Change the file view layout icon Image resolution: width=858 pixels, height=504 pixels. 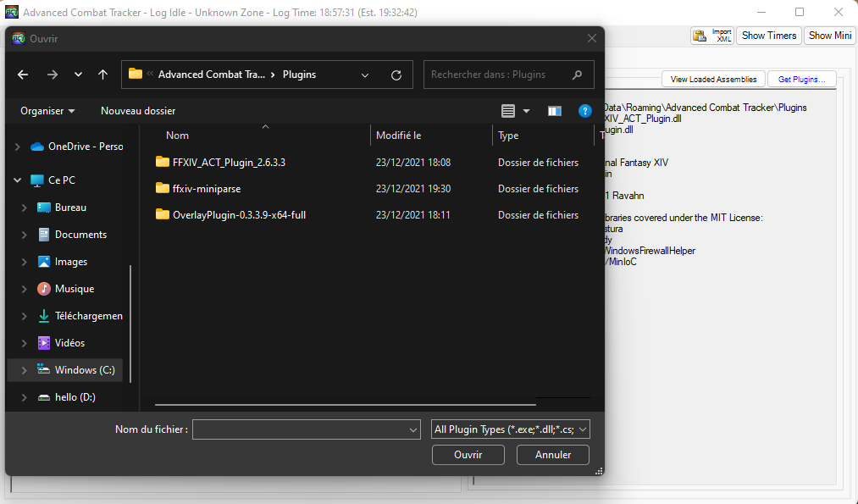(x=508, y=111)
